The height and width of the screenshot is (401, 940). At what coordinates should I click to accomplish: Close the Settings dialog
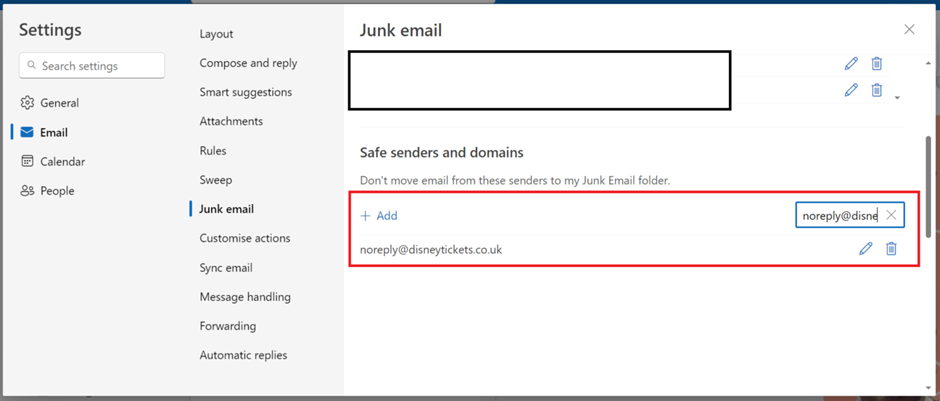[909, 29]
